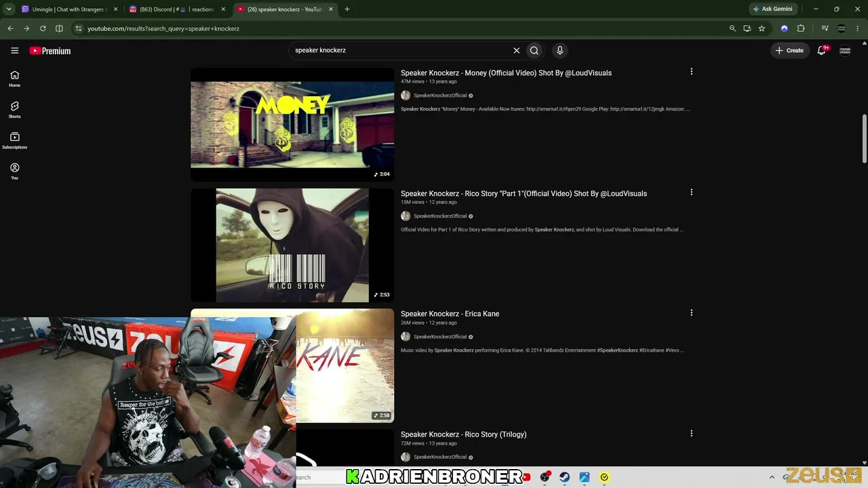Open the Photos app in the taskbar
Screen dimensions: 868x488
coord(585,477)
